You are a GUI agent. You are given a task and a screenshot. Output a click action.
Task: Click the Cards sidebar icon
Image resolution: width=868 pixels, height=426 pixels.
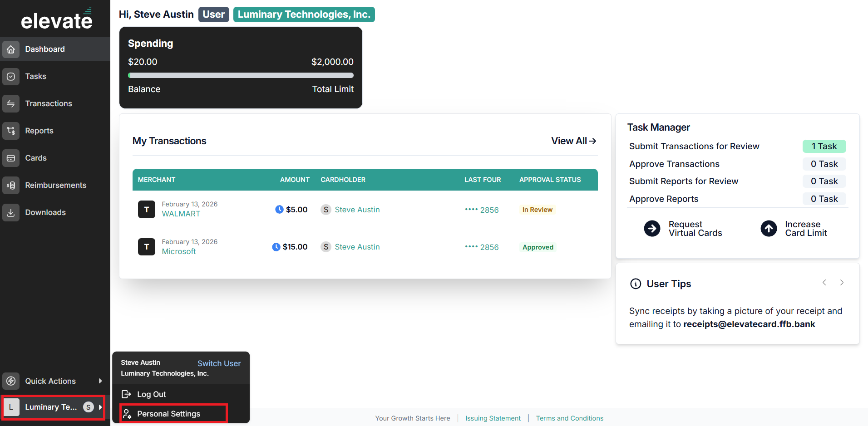[11, 158]
